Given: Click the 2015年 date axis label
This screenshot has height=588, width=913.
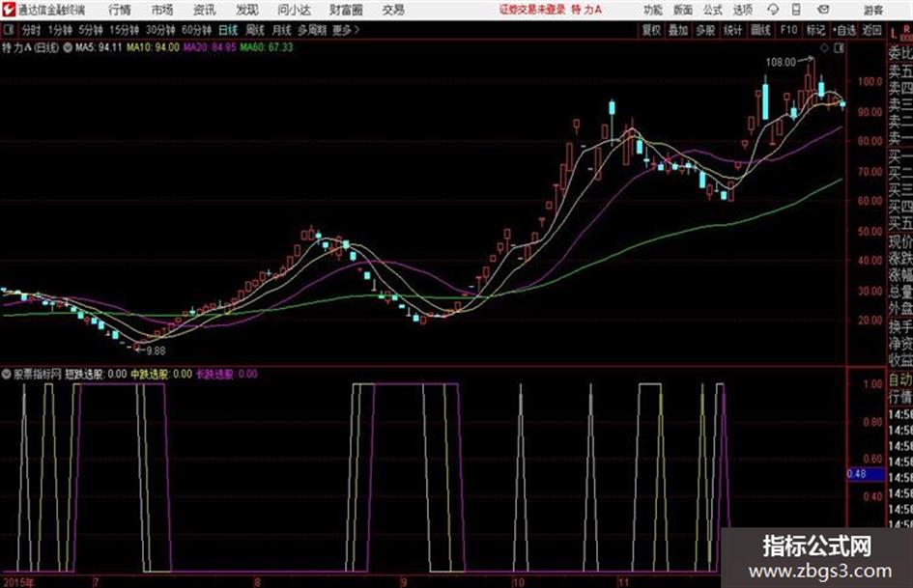Looking at the screenshot, I should (x=18, y=582).
